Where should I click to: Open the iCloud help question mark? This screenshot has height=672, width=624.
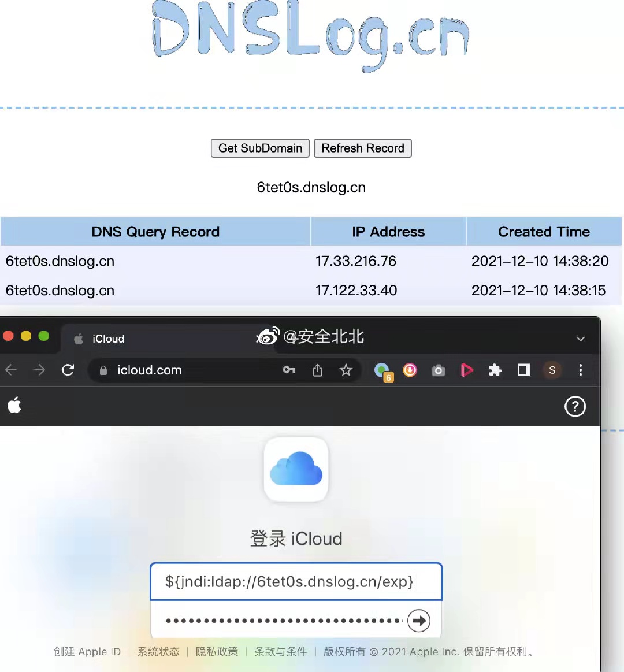[x=575, y=406]
